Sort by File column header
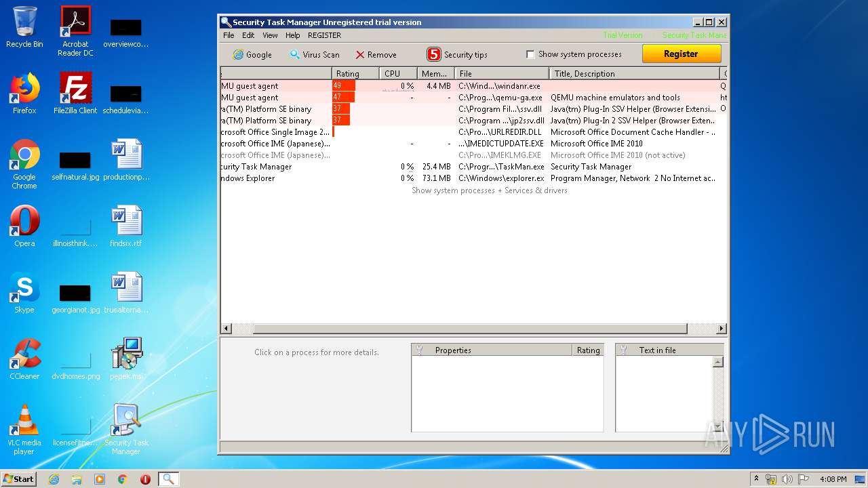This screenshot has width=868, height=488. click(x=502, y=73)
